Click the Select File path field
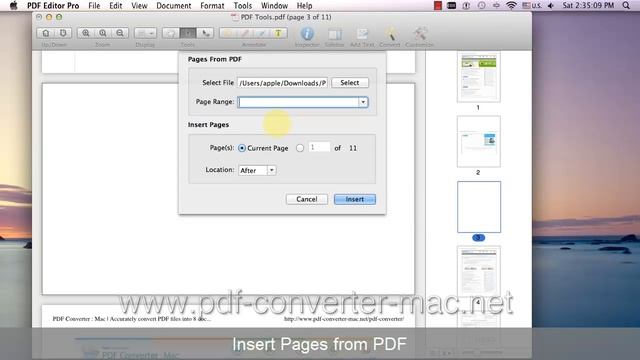 click(x=282, y=83)
